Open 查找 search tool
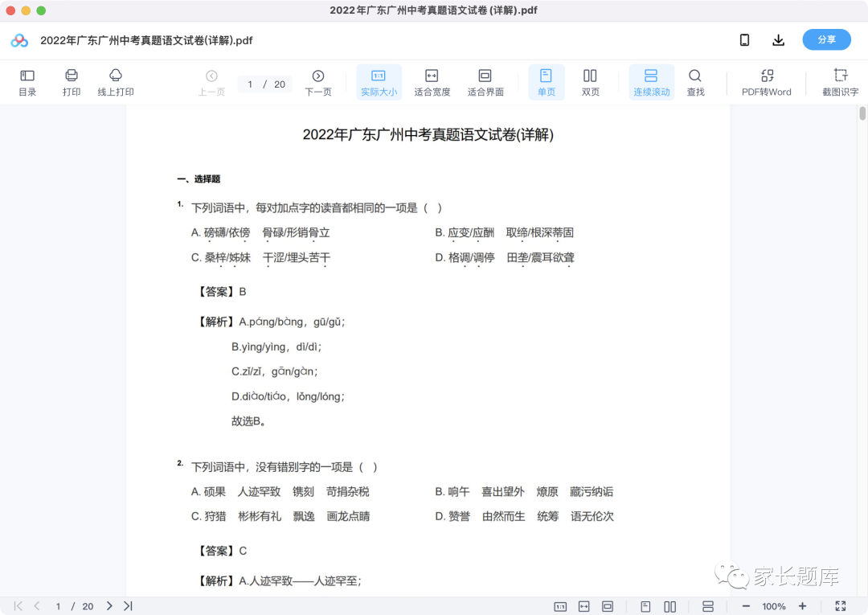 tap(695, 83)
